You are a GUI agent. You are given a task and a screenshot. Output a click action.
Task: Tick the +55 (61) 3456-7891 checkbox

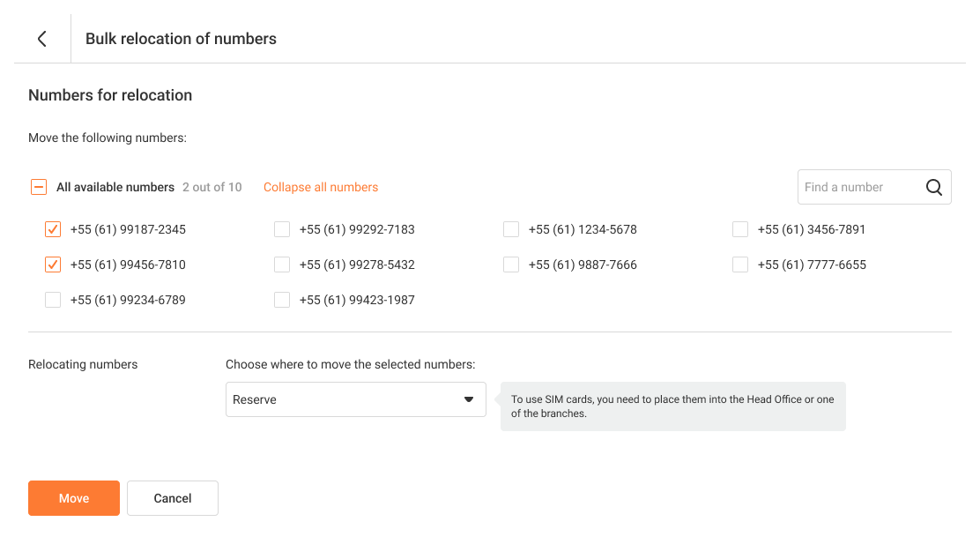click(740, 229)
